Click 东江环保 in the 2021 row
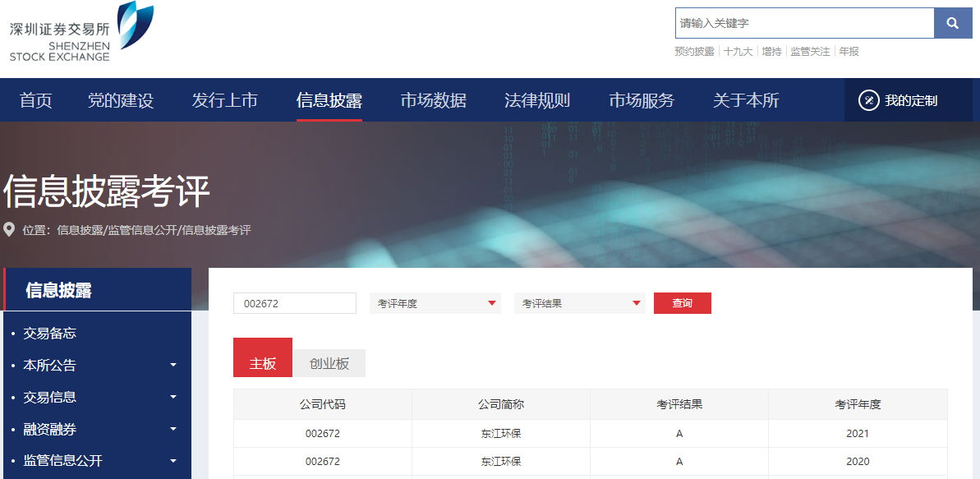Image resolution: width=980 pixels, height=479 pixels. click(500, 433)
